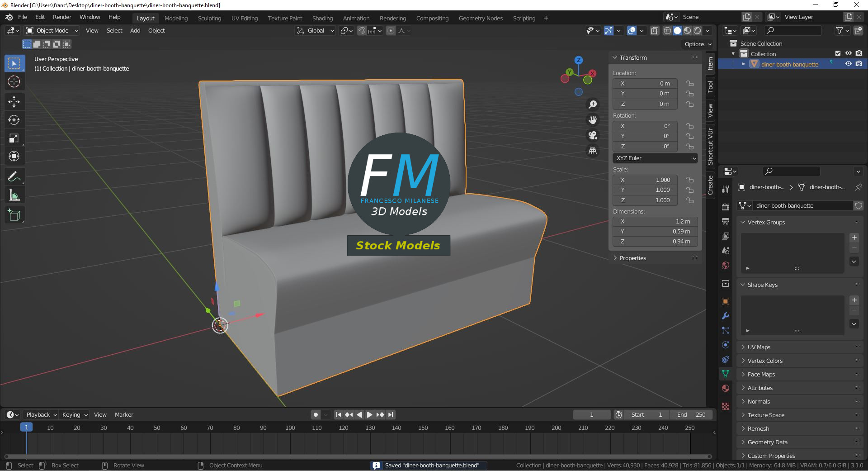Open Particle properties tab icon
This screenshot has width=868, height=471.
click(726, 330)
